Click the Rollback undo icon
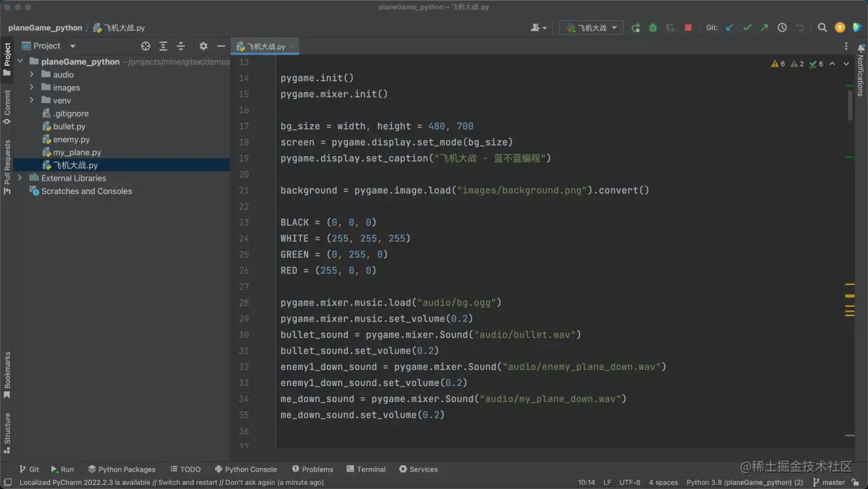 tap(800, 28)
